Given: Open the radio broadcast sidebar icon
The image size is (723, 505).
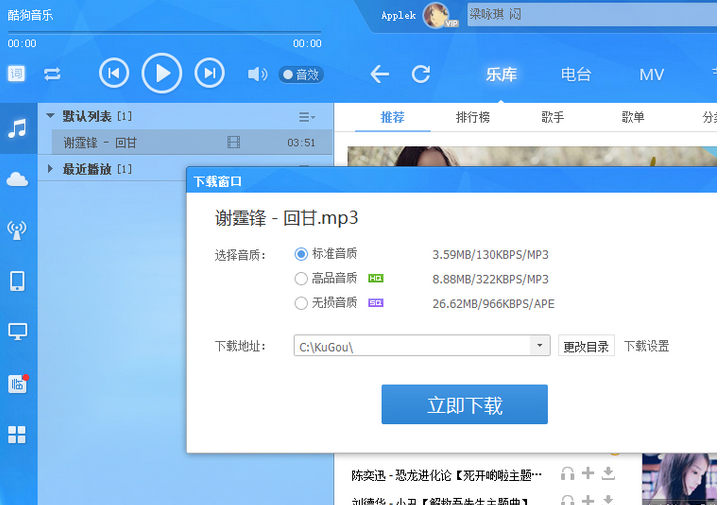Looking at the screenshot, I should [x=17, y=229].
